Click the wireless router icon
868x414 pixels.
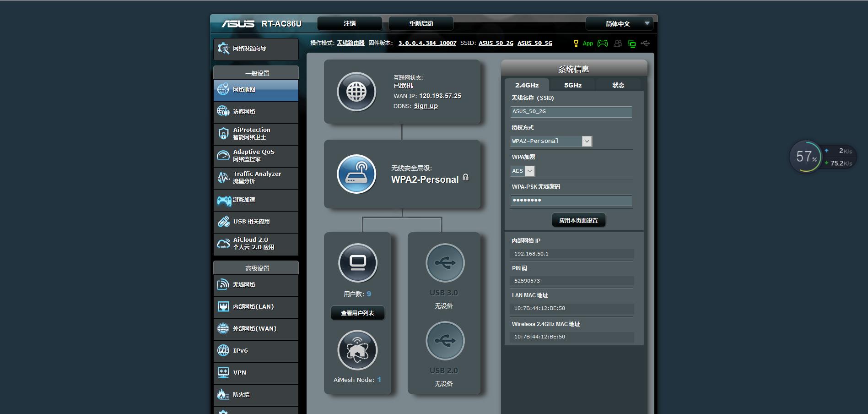pyautogui.click(x=356, y=174)
